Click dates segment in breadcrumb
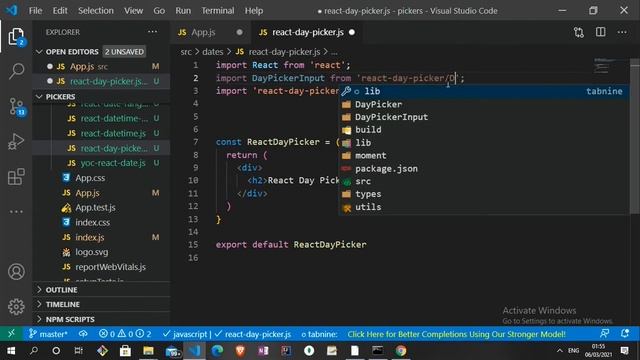Screen dimensions: 640x360 [x=213, y=52]
